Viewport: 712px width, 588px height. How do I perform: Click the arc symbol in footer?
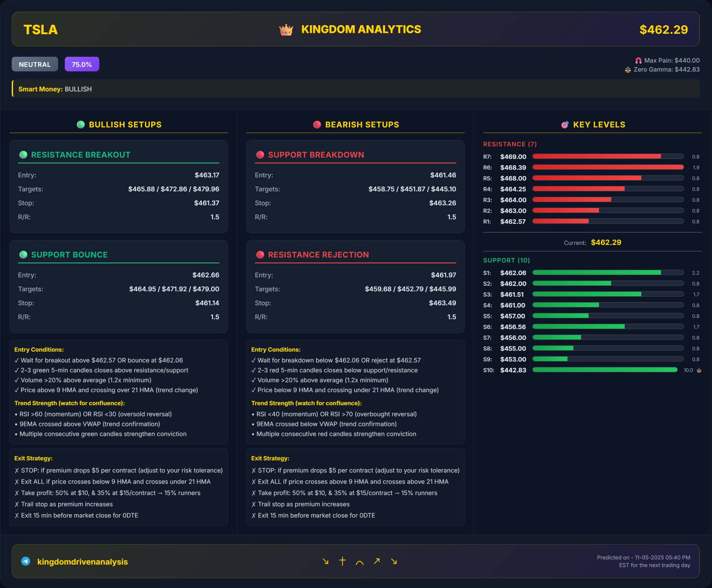(360, 562)
